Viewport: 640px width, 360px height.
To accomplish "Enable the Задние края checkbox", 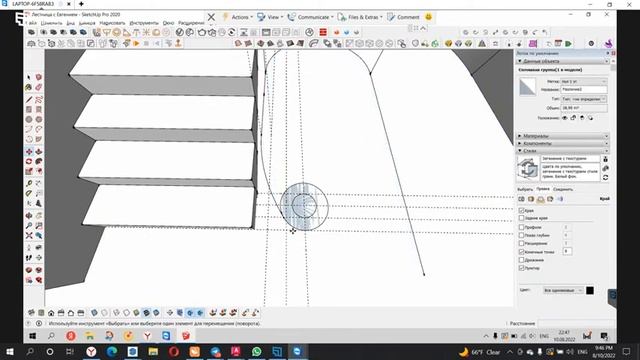I will tap(521, 218).
